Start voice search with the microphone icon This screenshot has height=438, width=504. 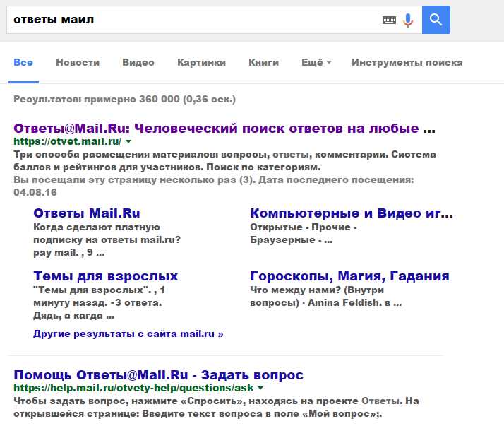(x=408, y=20)
